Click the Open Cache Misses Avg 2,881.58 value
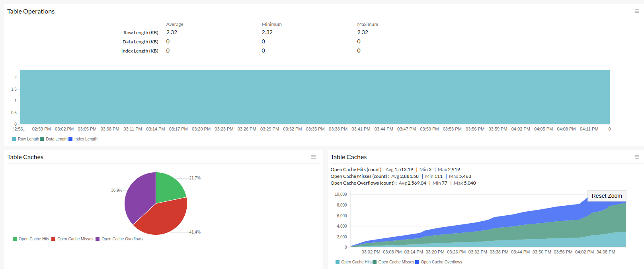 [409, 176]
